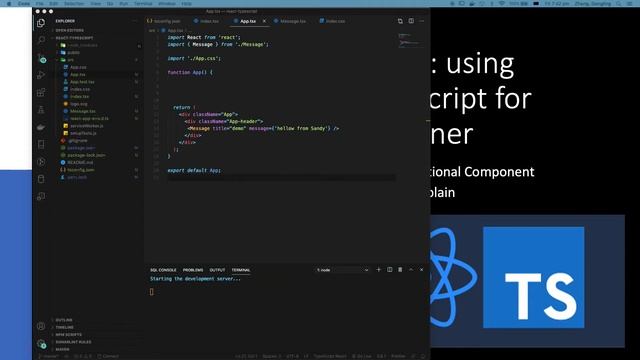
Task: Open the Output panel tab
Action: pos(217,270)
